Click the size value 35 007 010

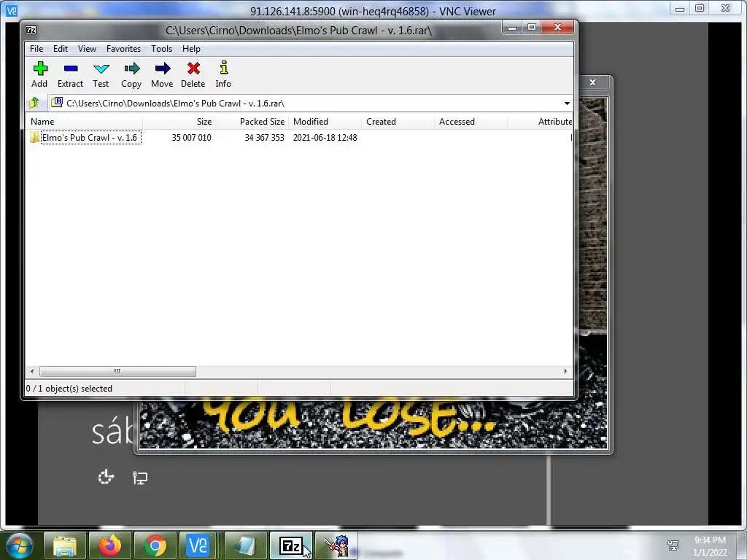pyautogui.click(x=192, y=138)
